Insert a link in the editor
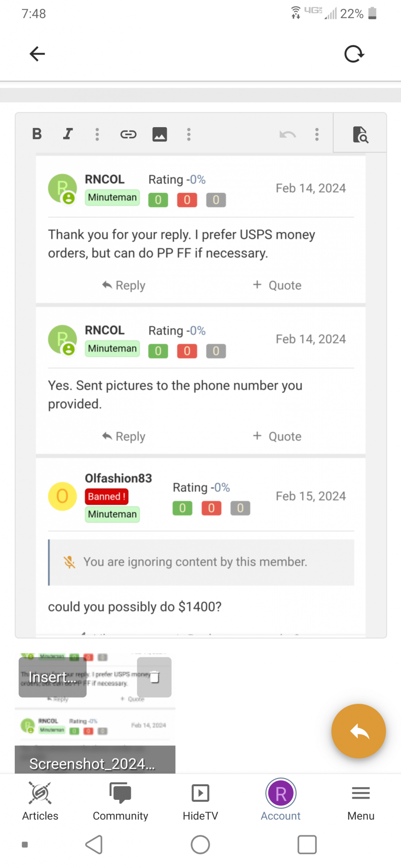The image size is (401, 868). (x=128, y=134)
